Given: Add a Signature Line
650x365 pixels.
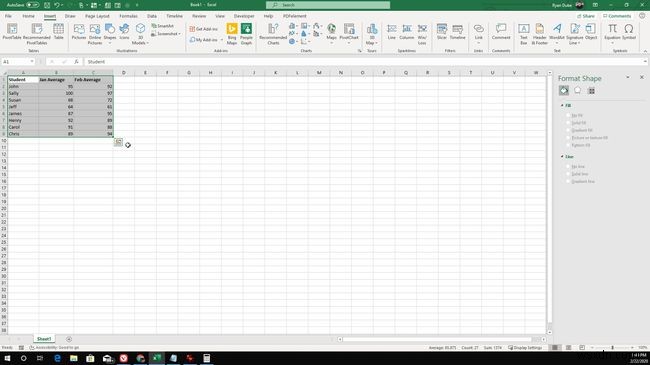Looking at the screenshot, I should [575, 34].
